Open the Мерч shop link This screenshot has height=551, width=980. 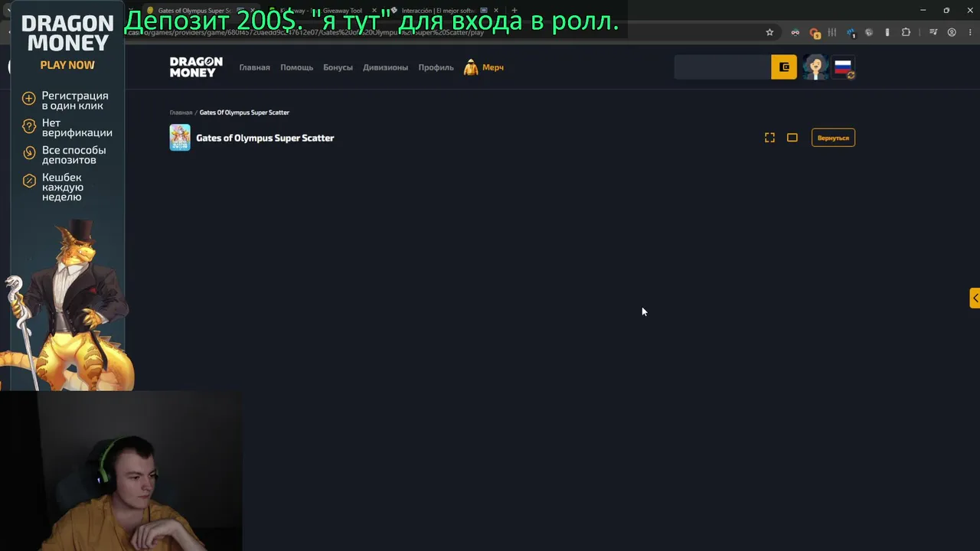[484, 67]
